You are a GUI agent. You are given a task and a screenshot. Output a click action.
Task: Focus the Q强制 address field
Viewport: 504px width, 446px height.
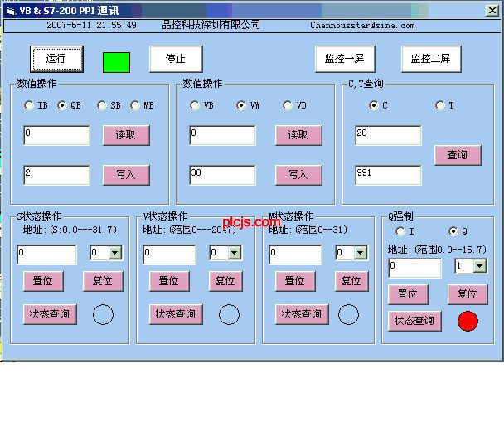pos(415,268)
